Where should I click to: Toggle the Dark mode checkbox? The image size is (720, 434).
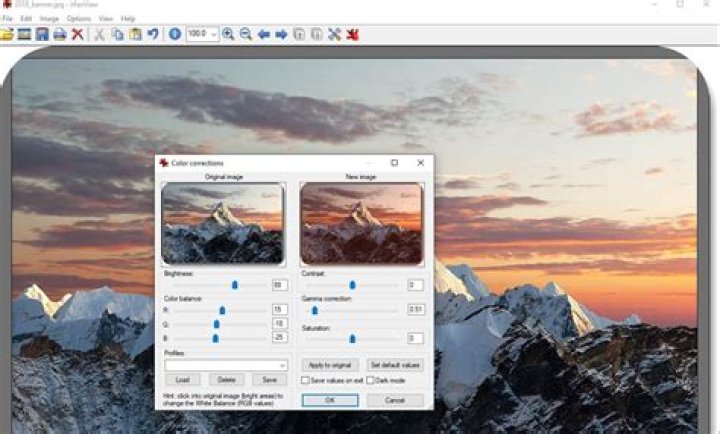(371, 380)
